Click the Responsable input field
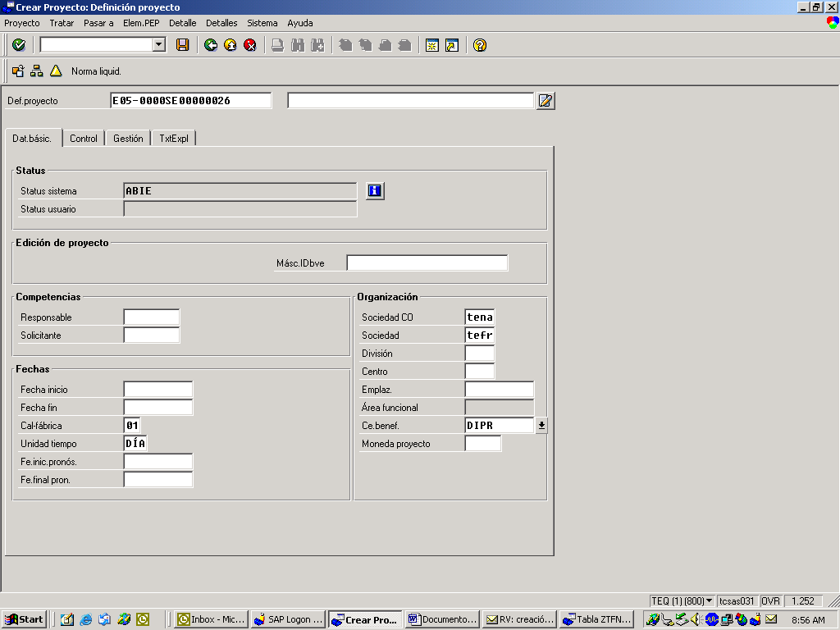This screenshot has height=630, width=840. pyautogui.click(x=152, y=317)
